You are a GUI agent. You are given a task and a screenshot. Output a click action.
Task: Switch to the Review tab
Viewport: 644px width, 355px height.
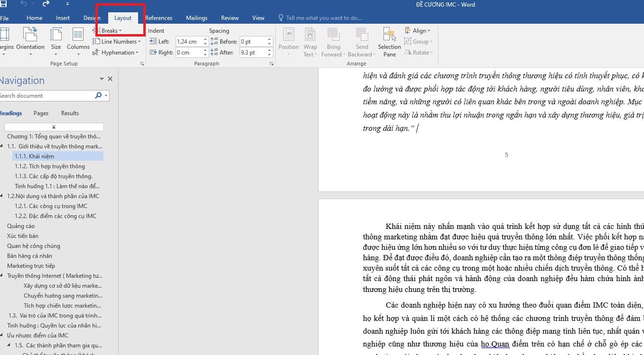[230, 18]
